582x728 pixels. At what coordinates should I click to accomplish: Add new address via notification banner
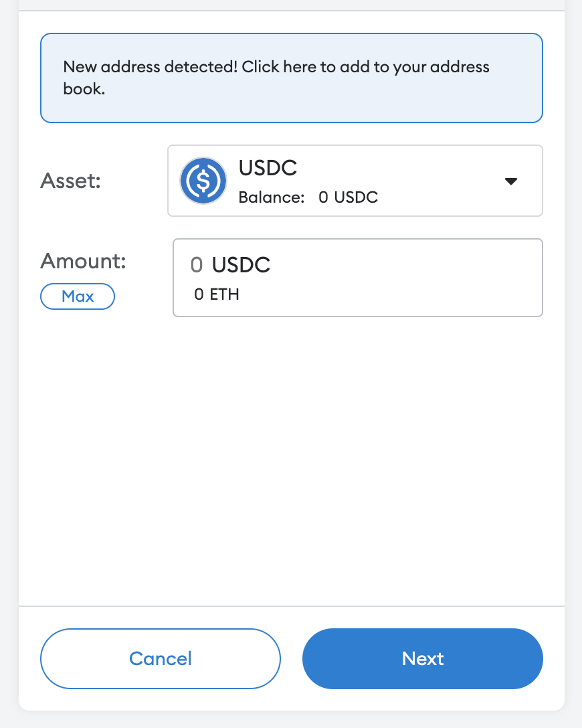pyautogui.click(x=292, y=78)
